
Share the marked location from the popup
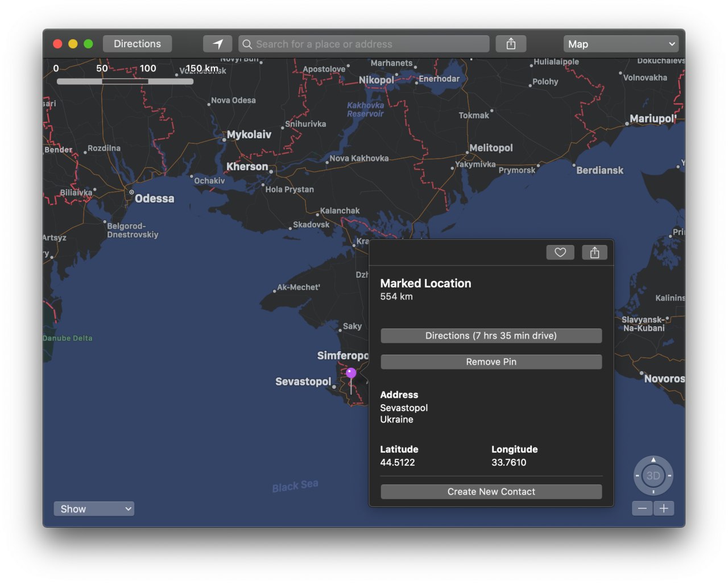(594, 252)
